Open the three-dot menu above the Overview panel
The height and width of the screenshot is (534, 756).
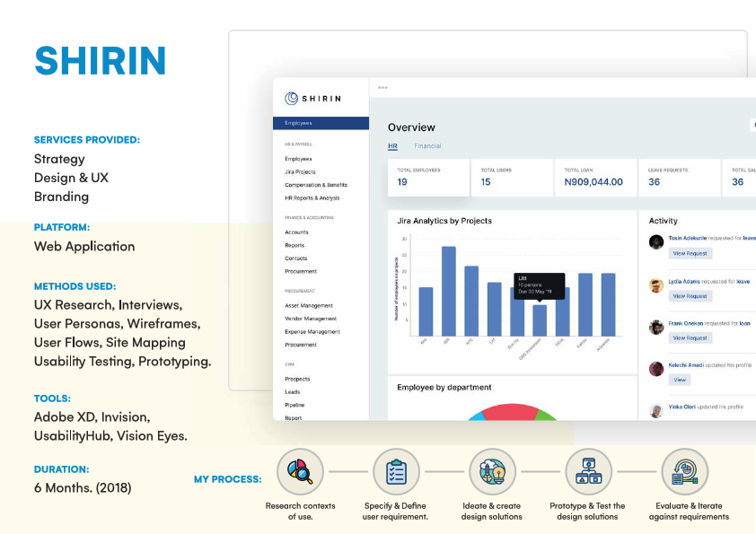[382, 88]
